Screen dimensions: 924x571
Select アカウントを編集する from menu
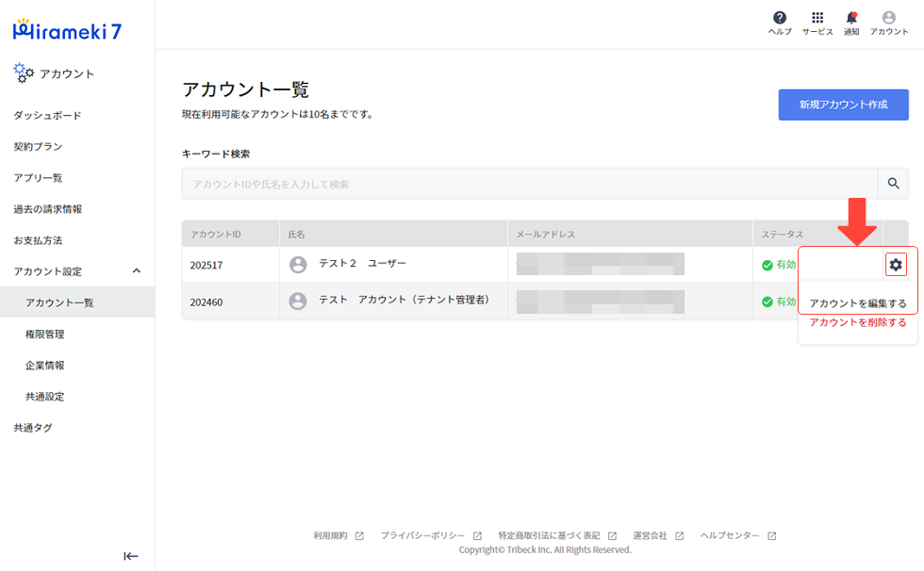857,303
